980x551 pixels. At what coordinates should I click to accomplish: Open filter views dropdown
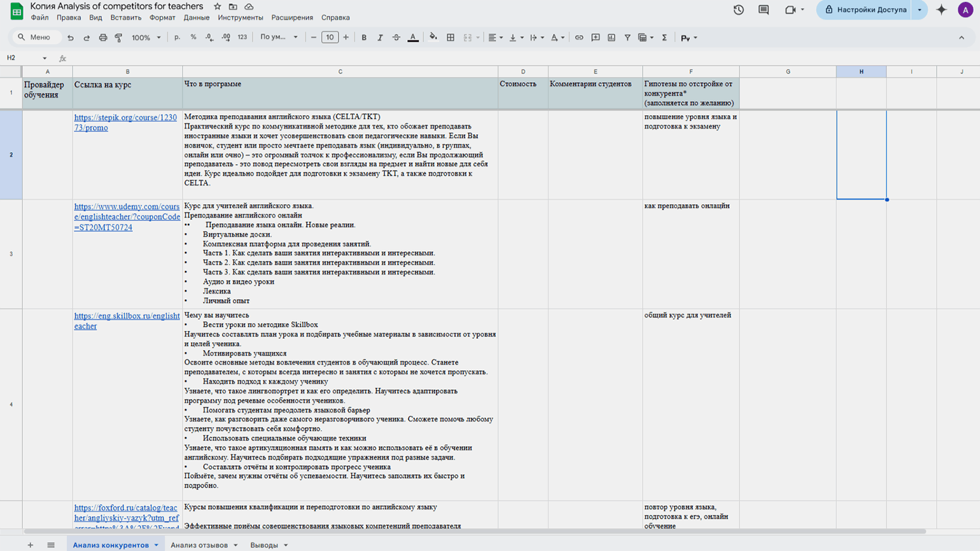[x=647, y=38]
